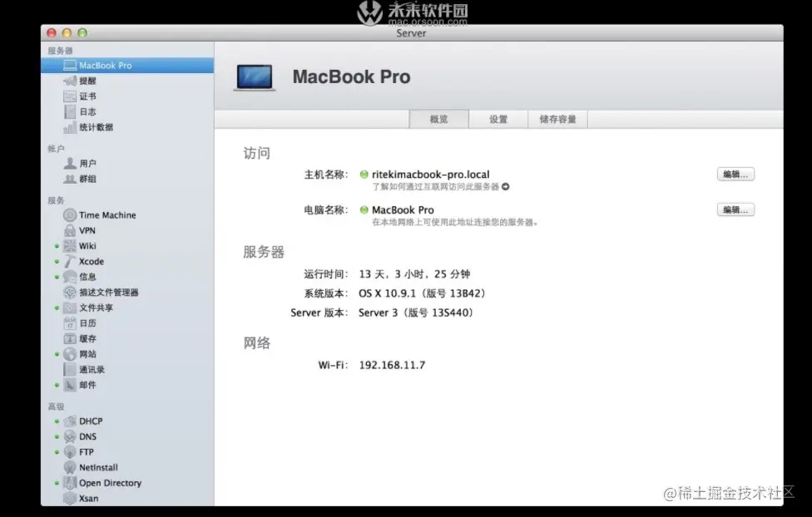
Task: Click the OS X 10.9.1 version text
Action: click(422, 293)
